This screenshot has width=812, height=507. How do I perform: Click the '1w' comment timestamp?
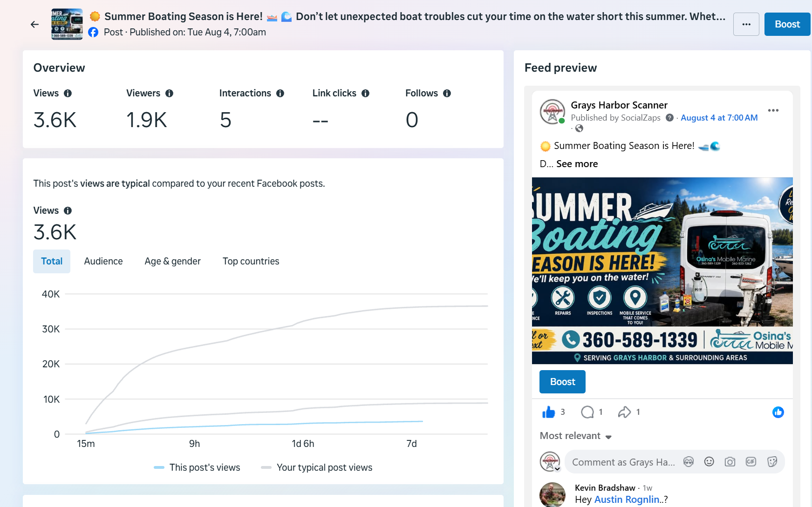[x=648, y=488]
